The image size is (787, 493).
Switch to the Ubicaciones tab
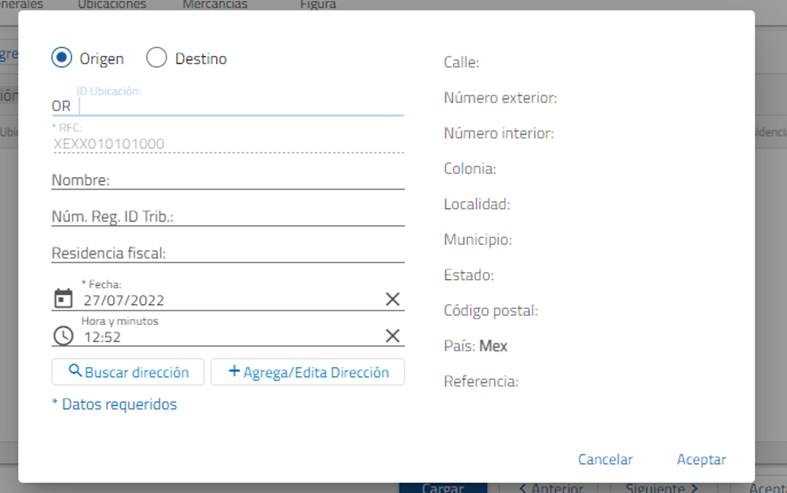click(x=112, y=5)
